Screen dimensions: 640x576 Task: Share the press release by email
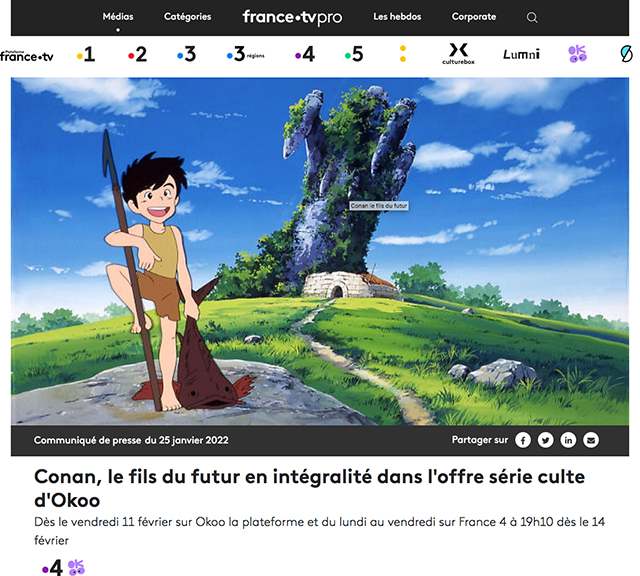[591, 440]
